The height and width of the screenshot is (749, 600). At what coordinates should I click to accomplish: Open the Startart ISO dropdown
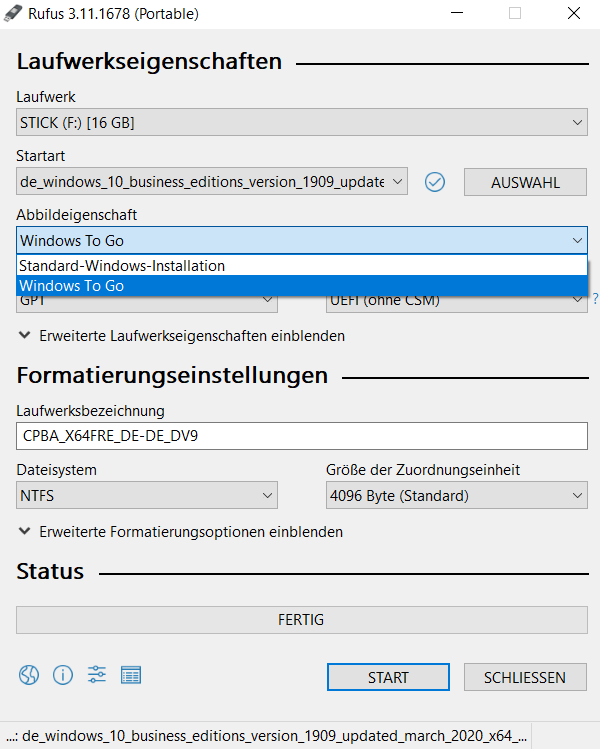pos(212,182)
